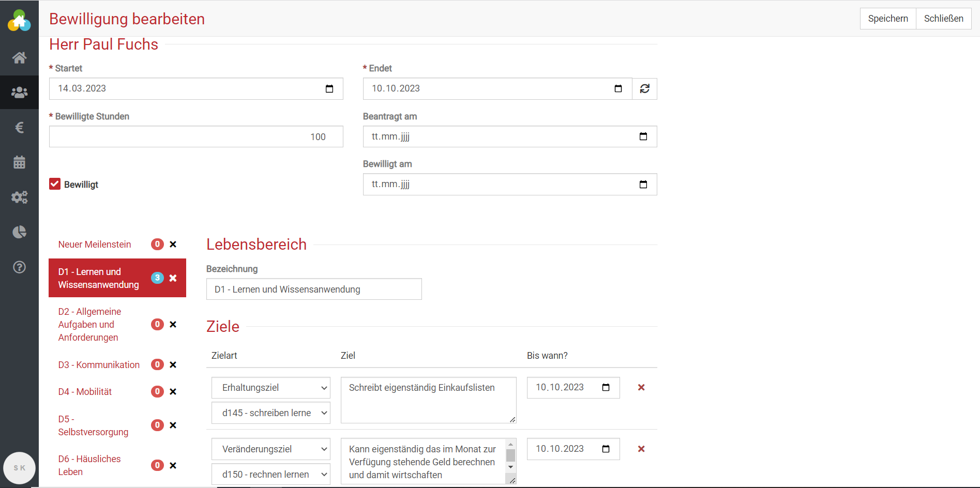Open the calendar icon in sidebar
The height and width of the screenshot is (488, 980).
pos(19,162)
